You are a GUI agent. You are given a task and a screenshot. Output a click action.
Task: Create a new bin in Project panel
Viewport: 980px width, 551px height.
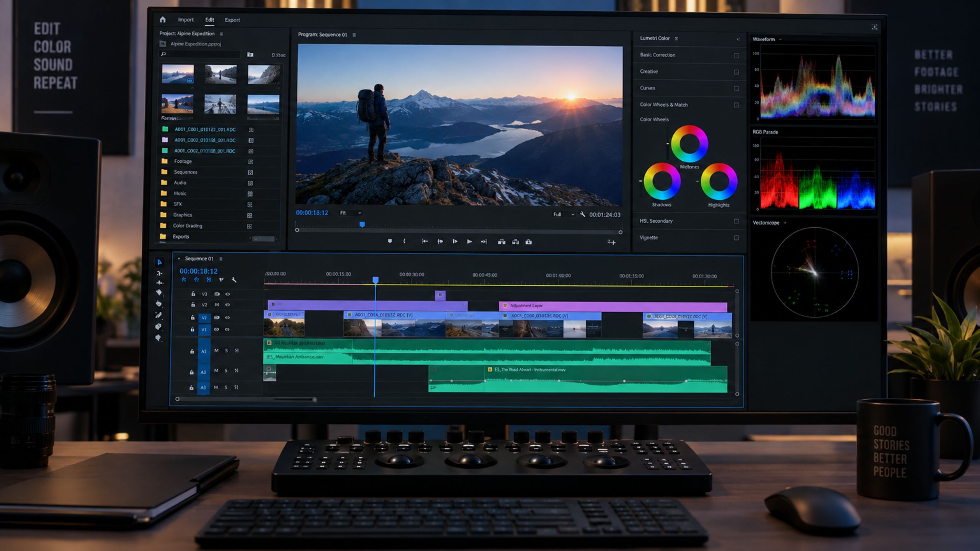pos(250,55)
